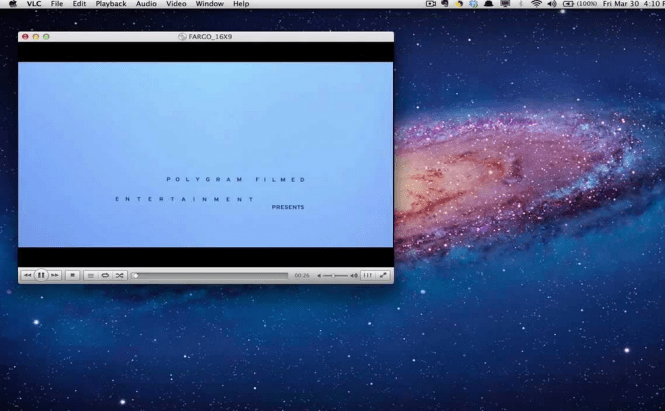The height and width of the screenshot is (411, 665).
Task: Mute audio with the low-volume speaker icon
Action: [x=319, y=276]
